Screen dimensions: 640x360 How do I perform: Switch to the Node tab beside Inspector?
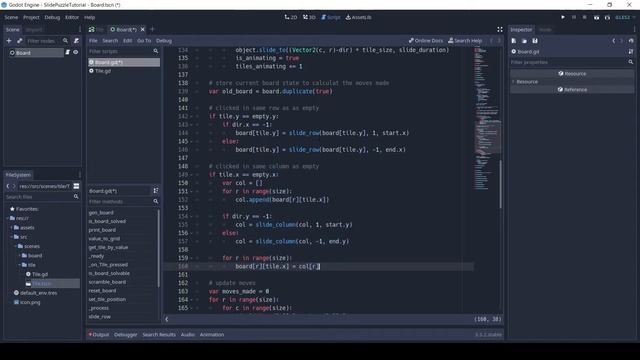click(x=545, y=29)
